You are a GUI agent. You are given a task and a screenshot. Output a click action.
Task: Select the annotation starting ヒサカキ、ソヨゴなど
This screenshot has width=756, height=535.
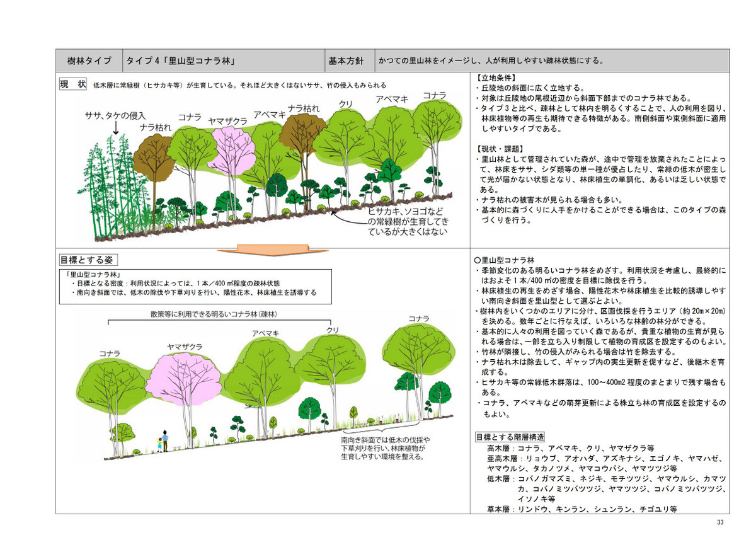pyautogui.click(x=408, y=222)
